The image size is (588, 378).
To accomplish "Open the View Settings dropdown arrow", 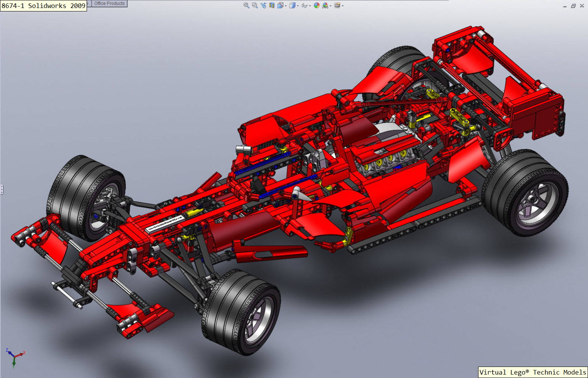I will pyautogui.click(x=343, y=6).
